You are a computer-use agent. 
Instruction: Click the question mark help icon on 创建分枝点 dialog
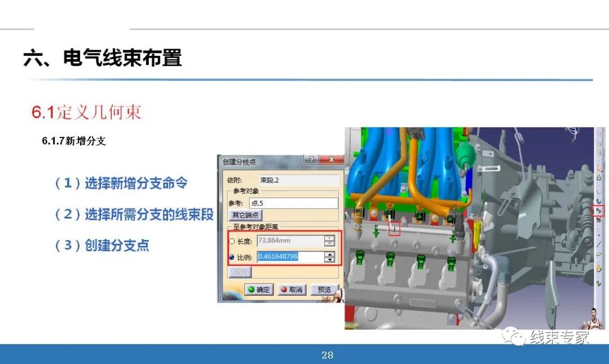pos(312,159)
